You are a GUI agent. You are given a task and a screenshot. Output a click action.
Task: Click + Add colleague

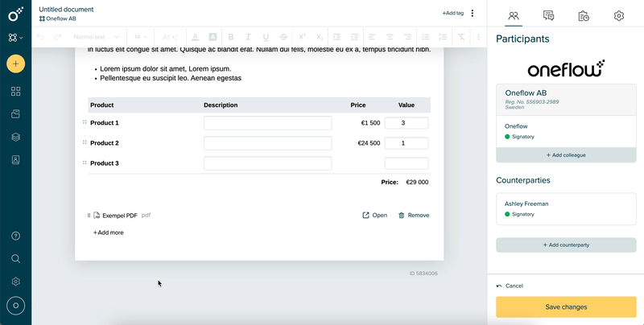[x=566, y=155]
